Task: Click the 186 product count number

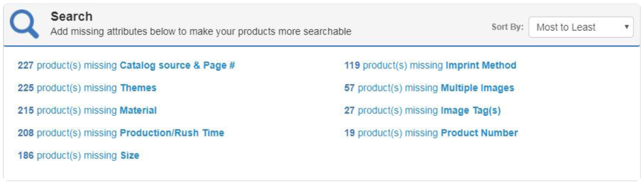Action: point(26,155)
